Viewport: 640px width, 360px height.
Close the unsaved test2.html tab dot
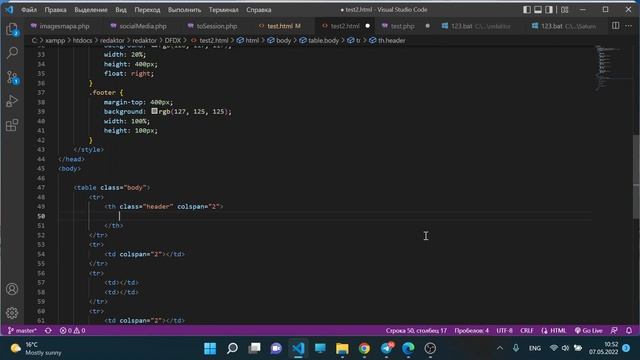pos(367,26)
